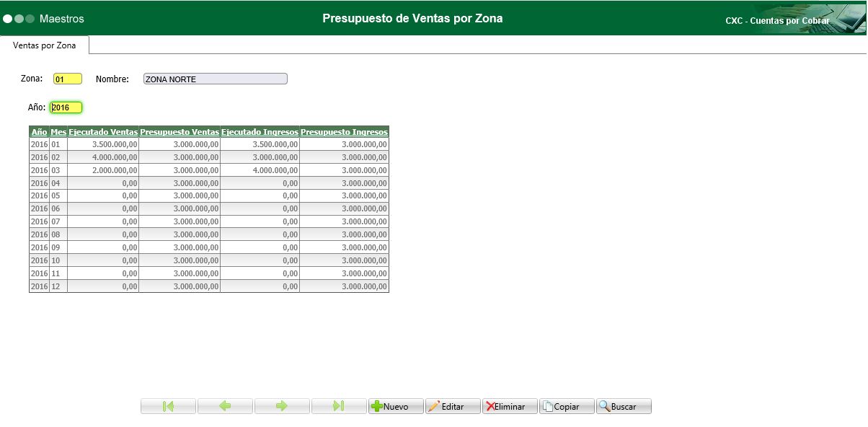The width and height of the screenshot is (868, 427).
Task: Advance with the green right arrow icon
Action: click(x=282, y=406)
